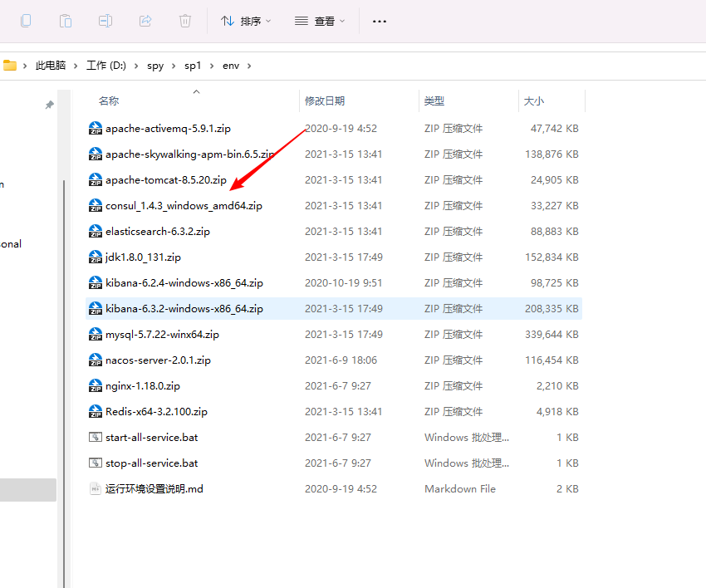The width and height of the screenshot is (706, 588).
Task: Click file name consul_1.4.3_windows_amd64.zip
Action: [x=184, y=206]
